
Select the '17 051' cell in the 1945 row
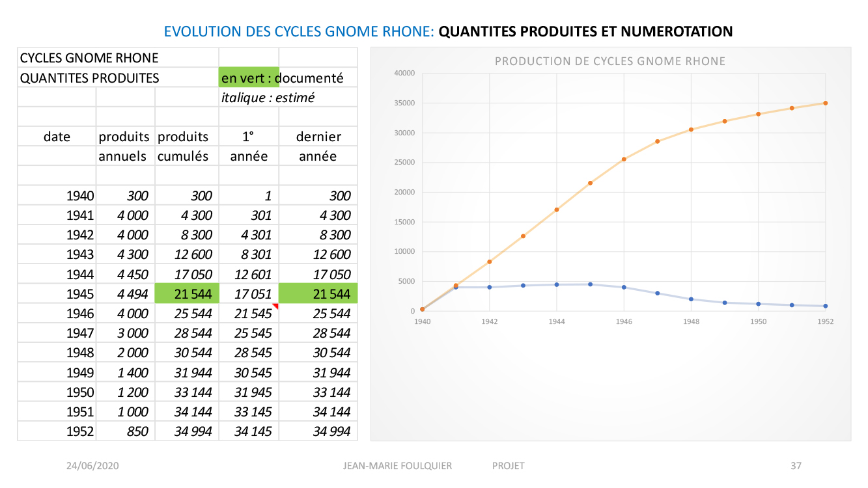249,293
